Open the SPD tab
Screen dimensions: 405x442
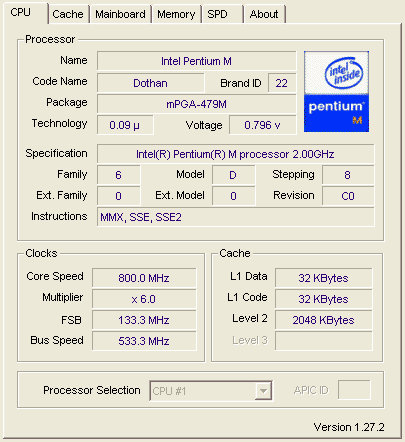coord(222,14)
